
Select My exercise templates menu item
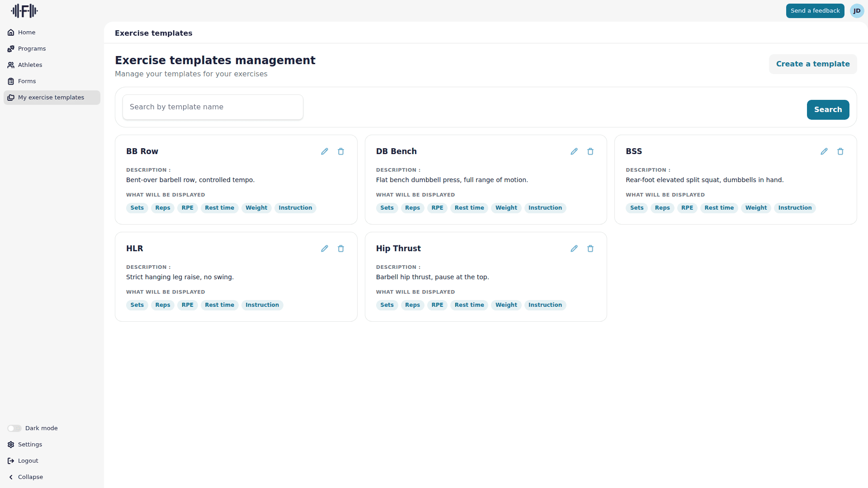click(52, 98)
